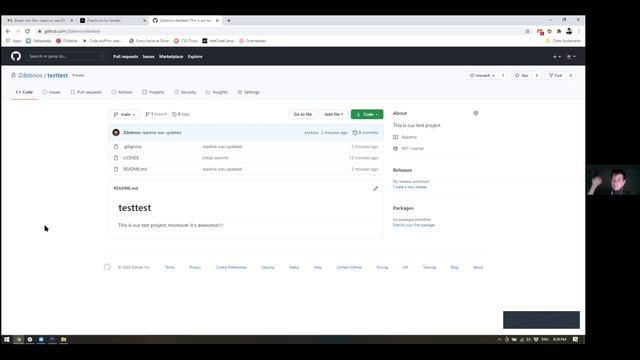
Task: Click the Create a new release link
Action: pos(409,187)
